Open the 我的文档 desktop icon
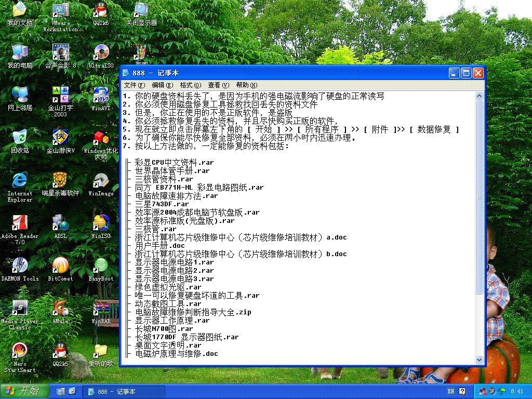Viewport: 532px width, 399px height. click(20, 14)
